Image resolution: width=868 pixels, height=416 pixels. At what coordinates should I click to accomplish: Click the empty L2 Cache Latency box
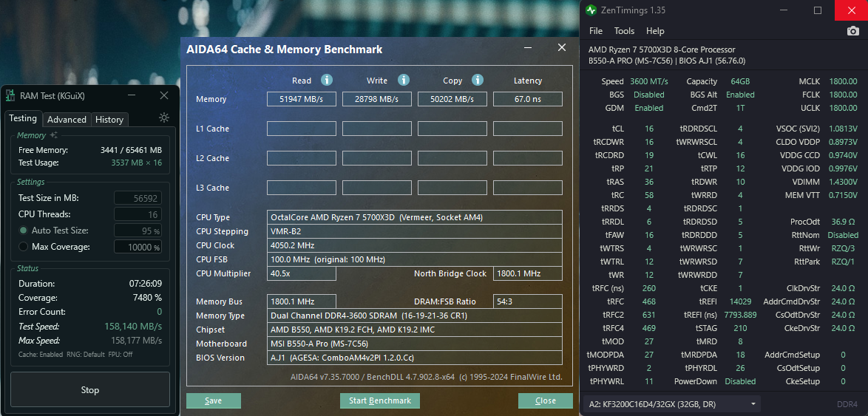(x=528, y=158)
